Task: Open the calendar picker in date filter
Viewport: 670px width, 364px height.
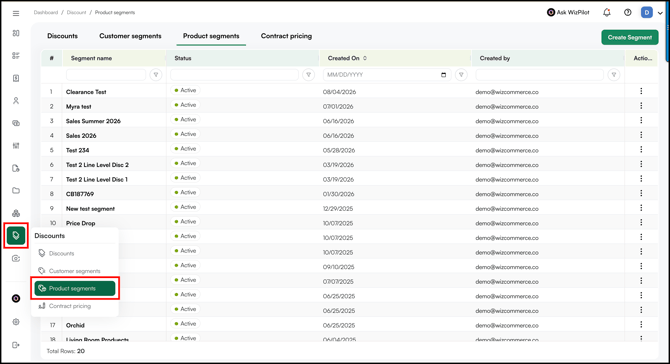Action: 444,75
